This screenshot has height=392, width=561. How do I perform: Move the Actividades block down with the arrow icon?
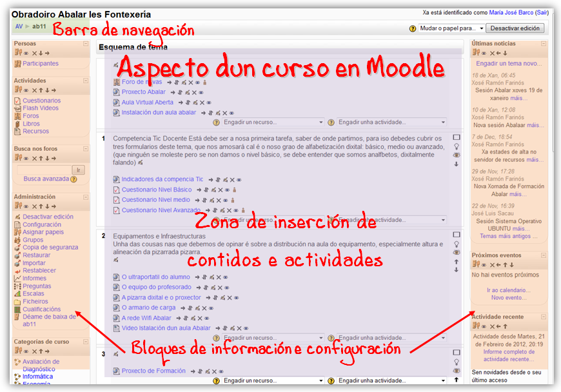click(47, 89)
